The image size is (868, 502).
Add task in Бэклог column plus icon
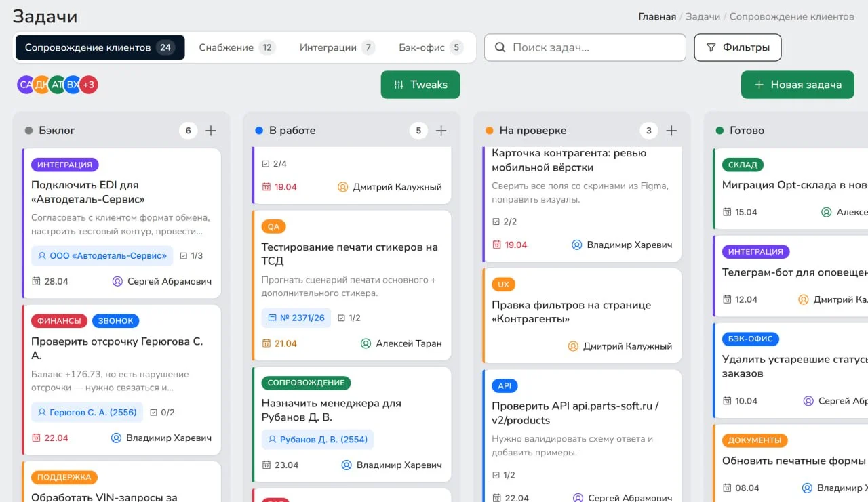point(211,131)
